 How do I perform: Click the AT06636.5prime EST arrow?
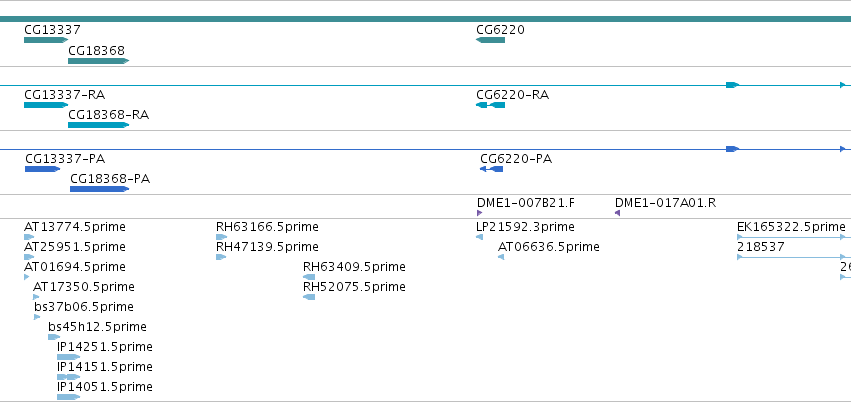[x=501, y=257]
